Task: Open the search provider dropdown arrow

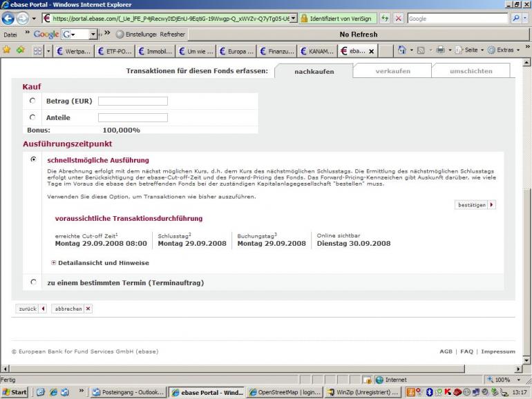Action: point(525,19)
